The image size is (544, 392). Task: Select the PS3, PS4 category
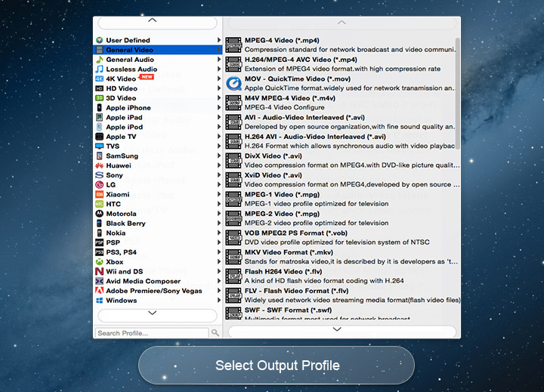[x=158, y=252]
